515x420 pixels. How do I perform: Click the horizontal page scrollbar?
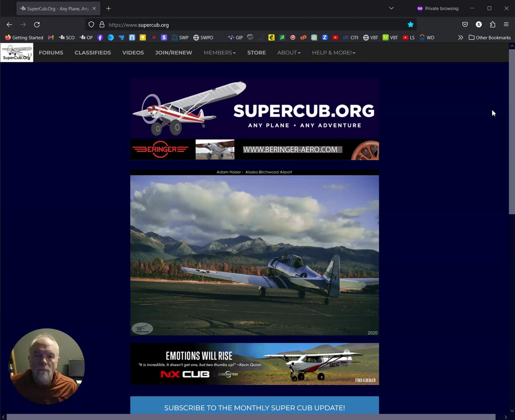(251, 417)
